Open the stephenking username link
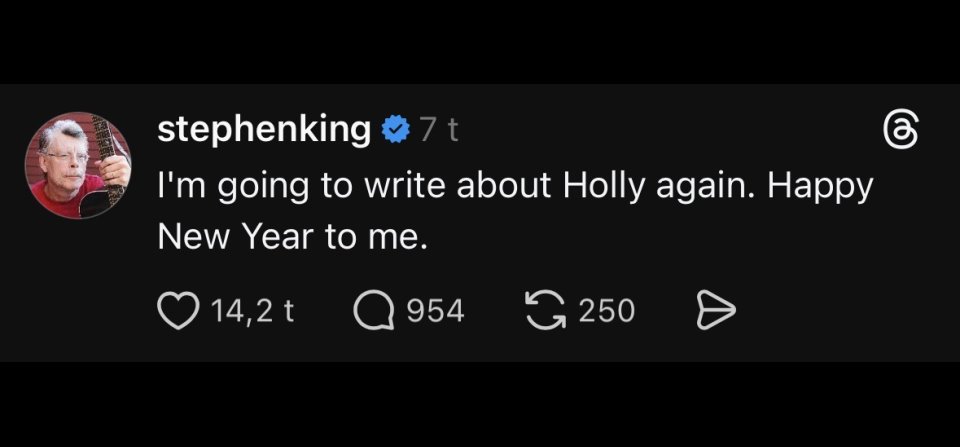 (x=264, y=129)
